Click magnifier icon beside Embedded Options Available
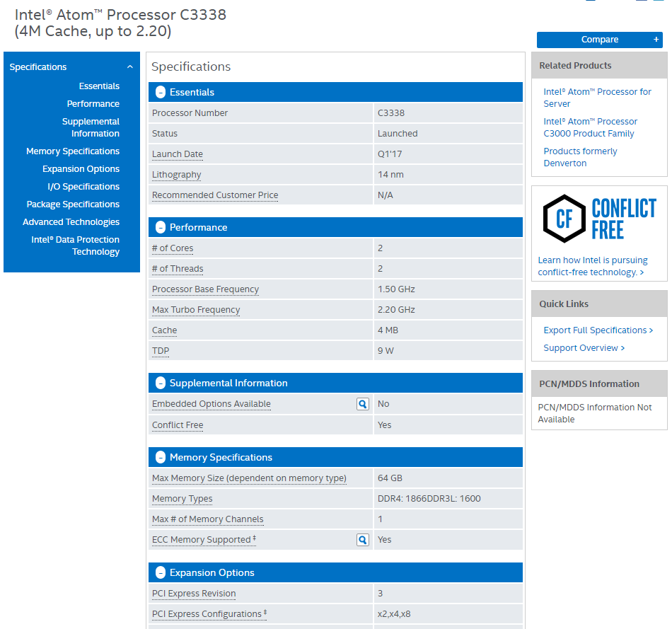Screen dimensions: 672x629 363,404
